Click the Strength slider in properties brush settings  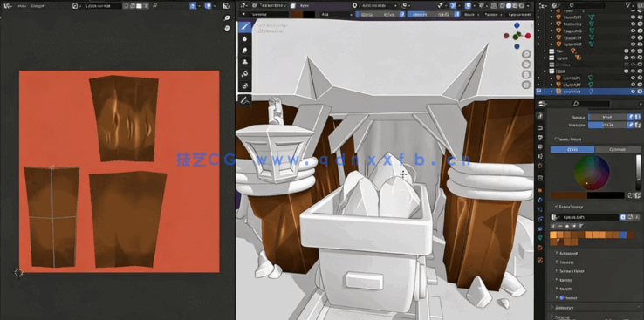607,125
